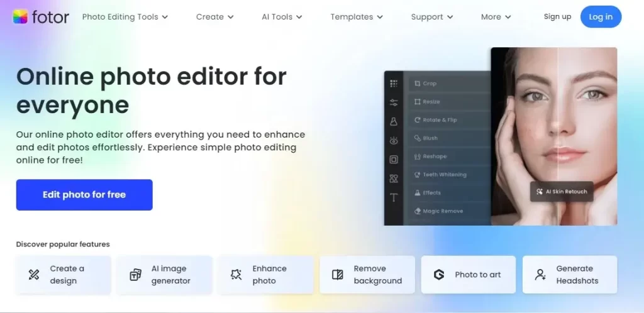This screenshot has width=644, height=313.
Task: Open the Create dropdown menu
Action: (214, 17)
